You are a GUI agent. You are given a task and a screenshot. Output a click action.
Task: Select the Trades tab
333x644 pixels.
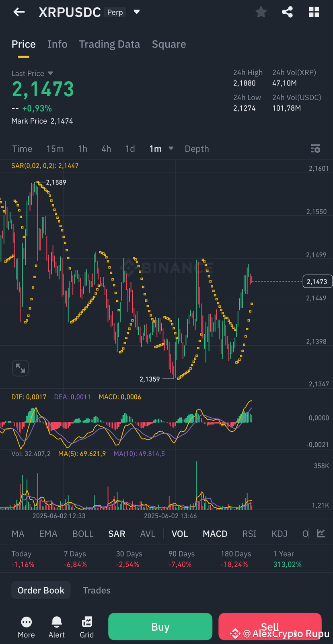[x=97, y=590]
